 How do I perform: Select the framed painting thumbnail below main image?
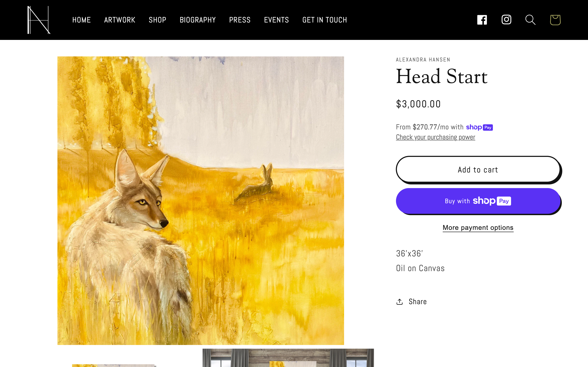[x=288, y=359]
